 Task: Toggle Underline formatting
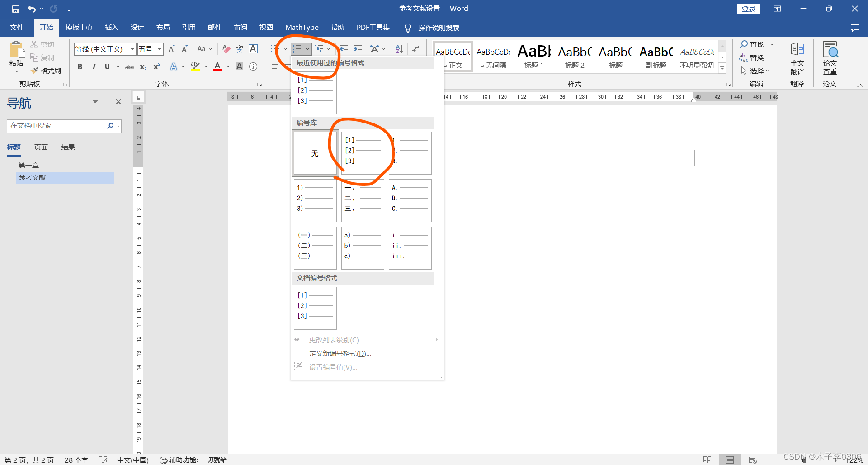107,66
